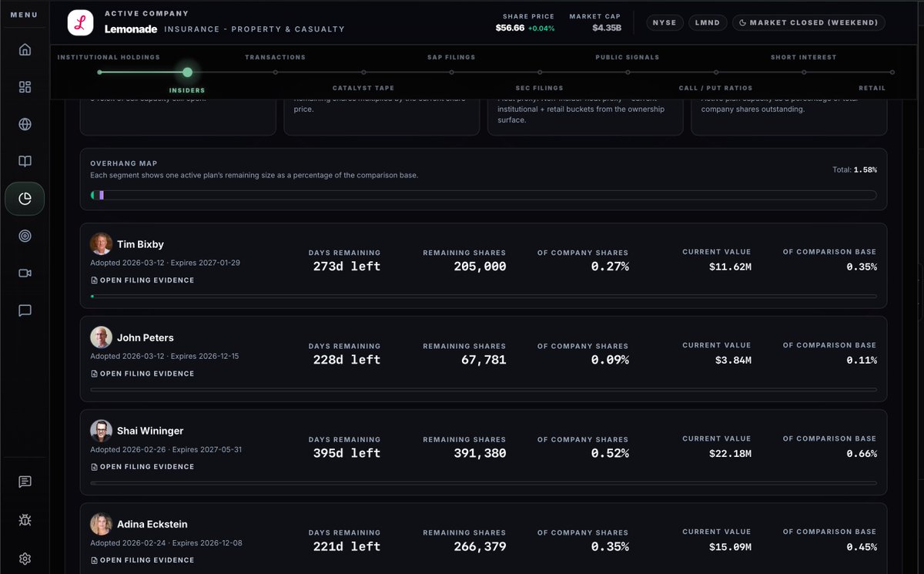Open the video camera sidebar icon

[x=25, y=273]
